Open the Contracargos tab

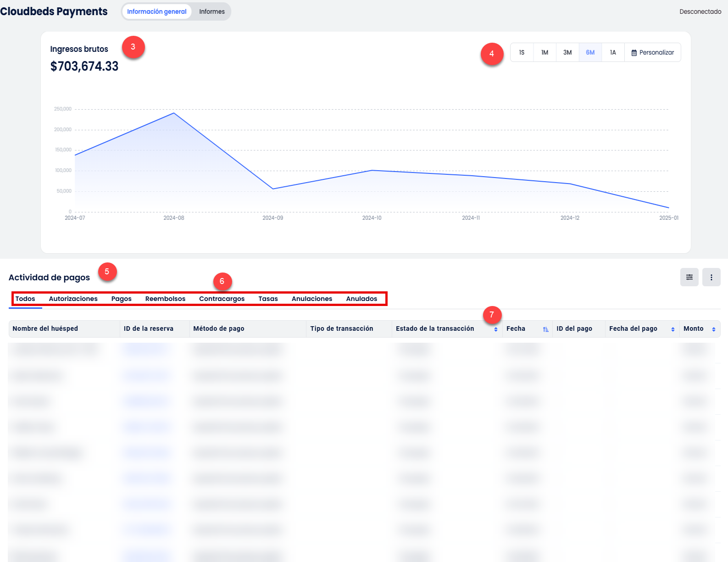pyautogui.click(x=222, y=299)
